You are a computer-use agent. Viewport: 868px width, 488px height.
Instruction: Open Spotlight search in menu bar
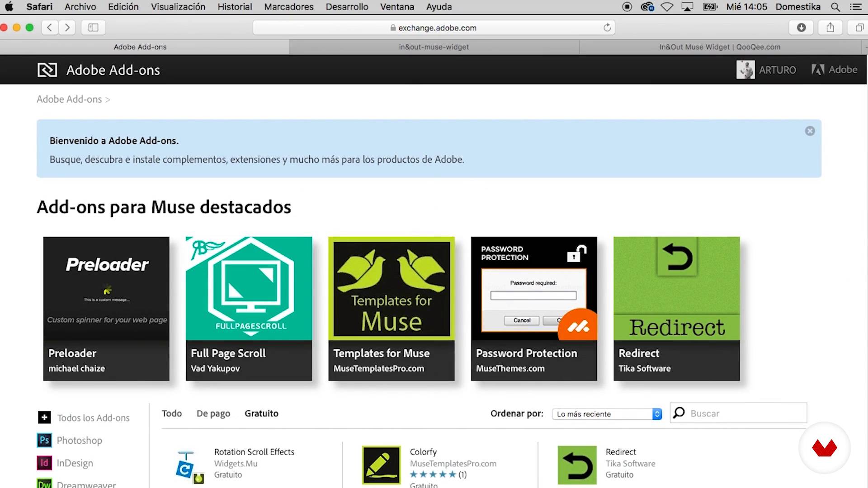[835, 7]
